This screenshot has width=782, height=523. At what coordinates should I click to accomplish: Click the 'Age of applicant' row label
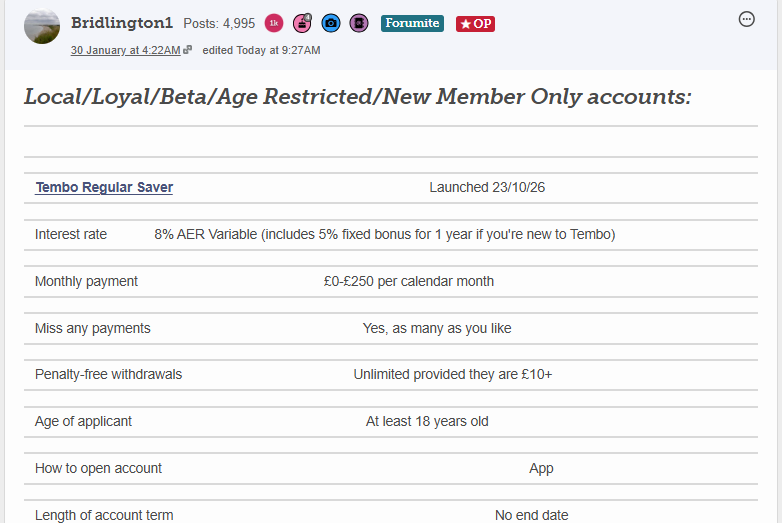pyautogui.click(x=83, y=421)
